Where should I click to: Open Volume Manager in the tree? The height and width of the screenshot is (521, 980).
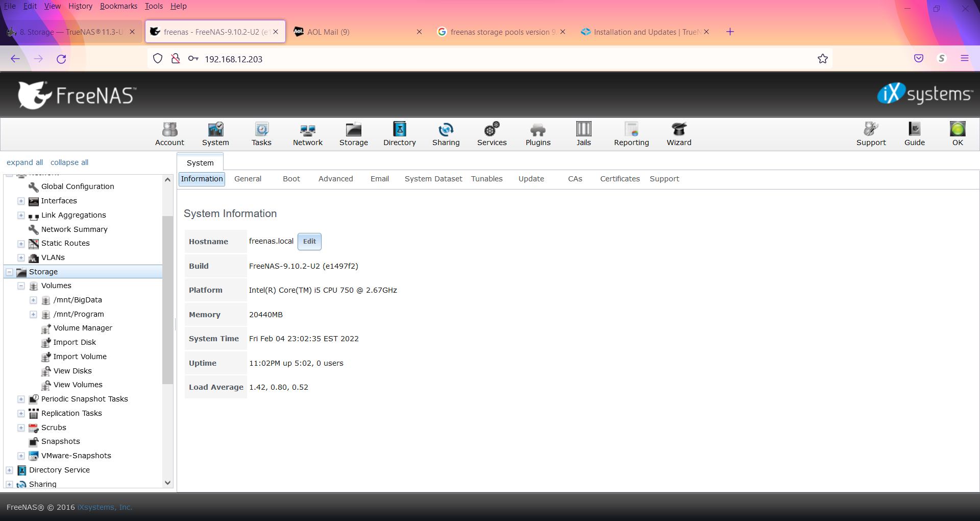pyautogui.click(x=83, y=328)
